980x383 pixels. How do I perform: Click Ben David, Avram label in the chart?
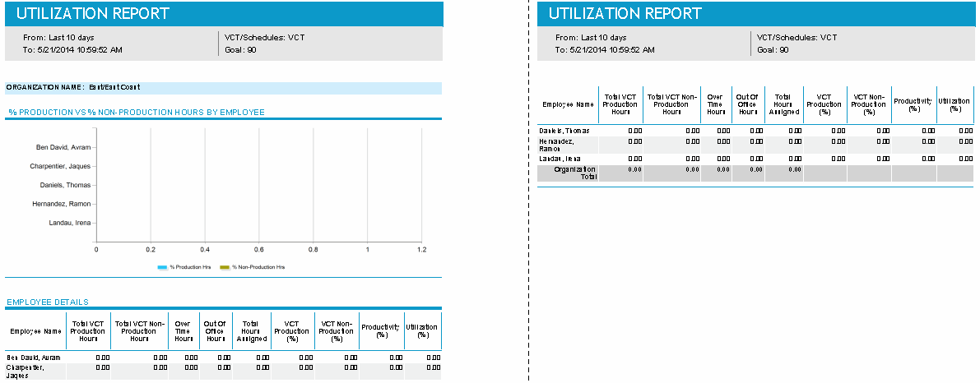click(x=63, y=148)
